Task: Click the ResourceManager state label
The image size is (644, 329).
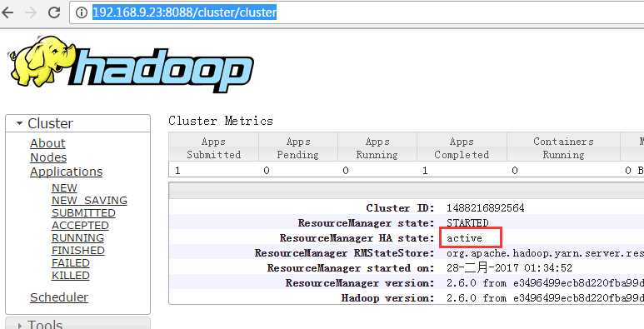Action: coord(366,223)
